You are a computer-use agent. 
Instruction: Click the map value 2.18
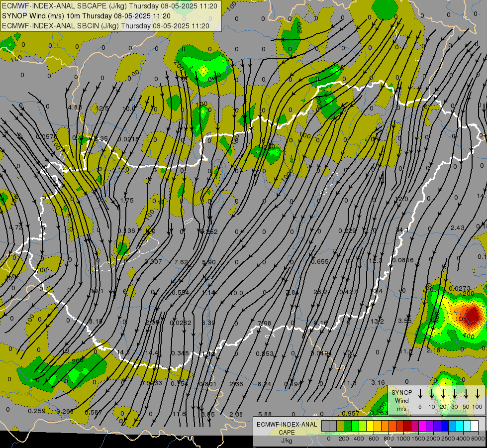tap(433, 350)
